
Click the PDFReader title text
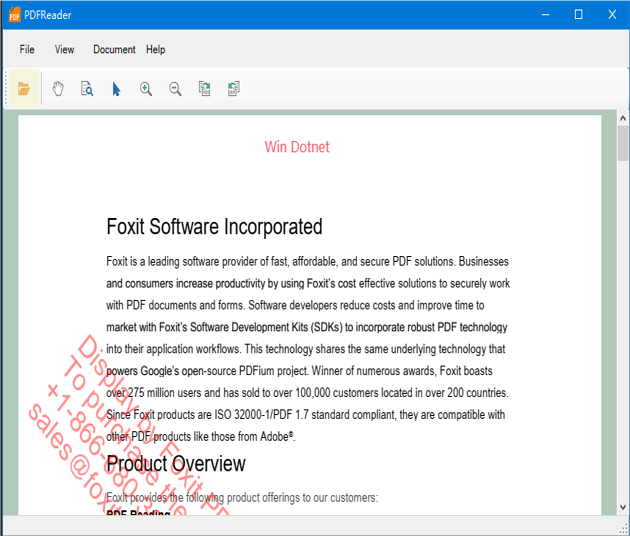[48, 15]
